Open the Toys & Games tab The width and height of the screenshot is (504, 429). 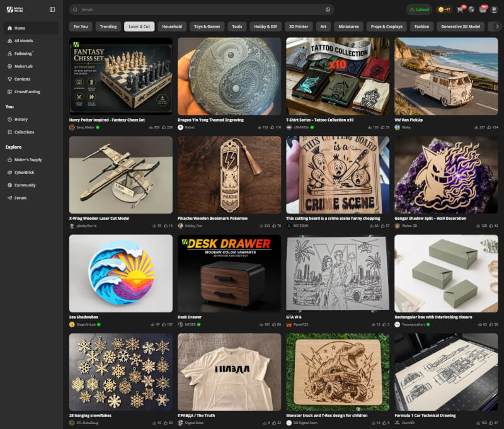coord(207,26)
